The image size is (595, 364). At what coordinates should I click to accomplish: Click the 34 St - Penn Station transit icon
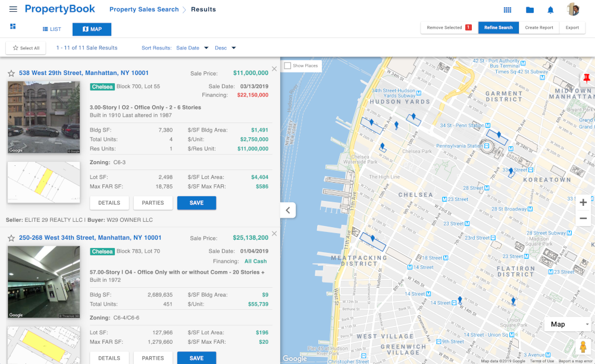click(x=488, y=125)
